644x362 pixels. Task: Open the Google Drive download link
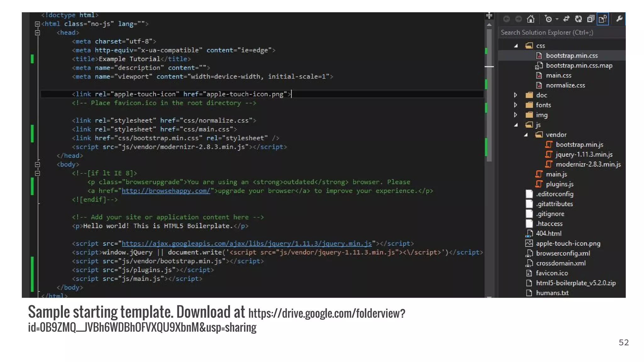tap(326, 313)
